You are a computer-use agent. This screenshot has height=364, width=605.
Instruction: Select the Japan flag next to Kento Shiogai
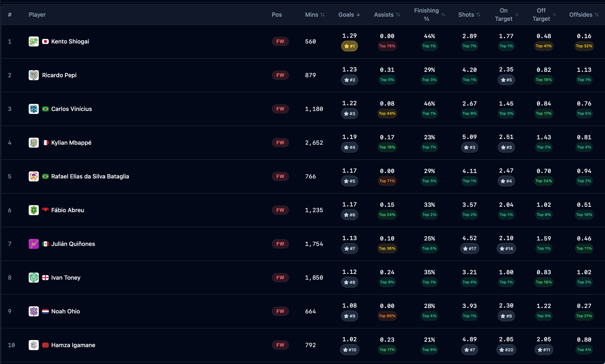click(45, 41)
